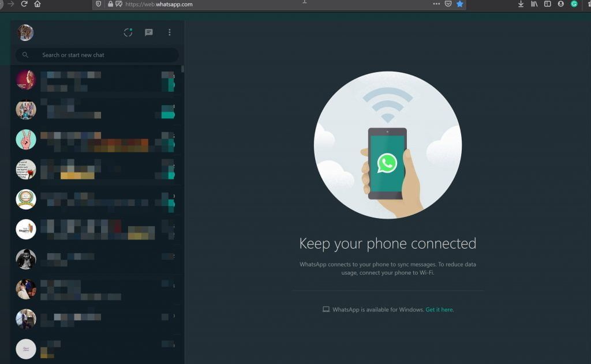The width and height of the screenshot is (591, 364).
Task: Click the magnifier icon in the search bar
Action: tap(25, 55)
